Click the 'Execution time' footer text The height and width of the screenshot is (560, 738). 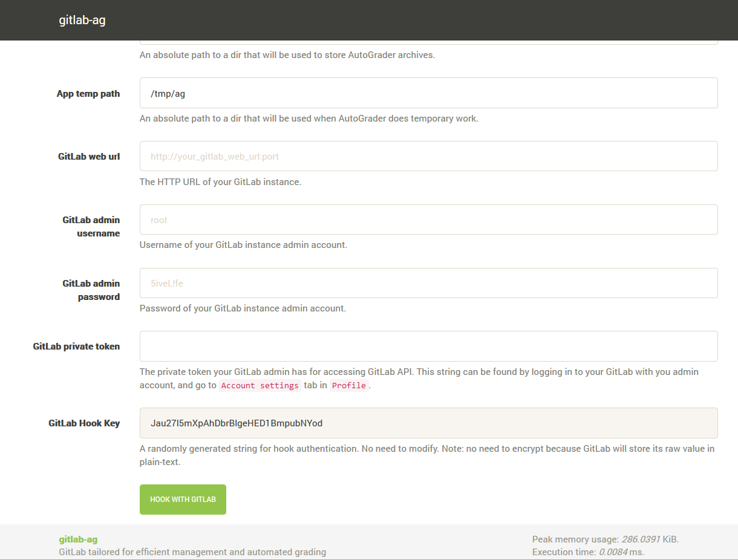point(588,552)
